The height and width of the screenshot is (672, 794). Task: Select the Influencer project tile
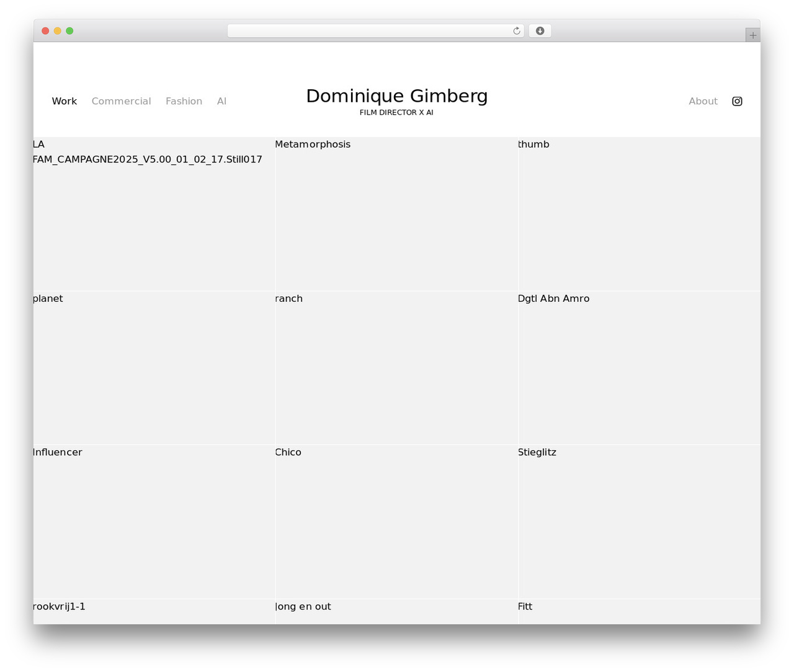click(x=154, y=522)
